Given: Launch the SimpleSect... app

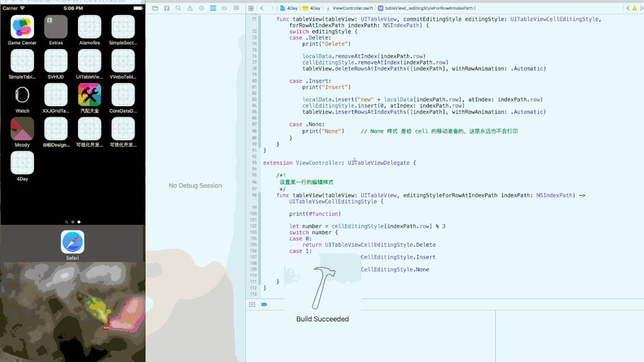Looking at the screenshot, I should pyautogui.click(x=123, y=30).
